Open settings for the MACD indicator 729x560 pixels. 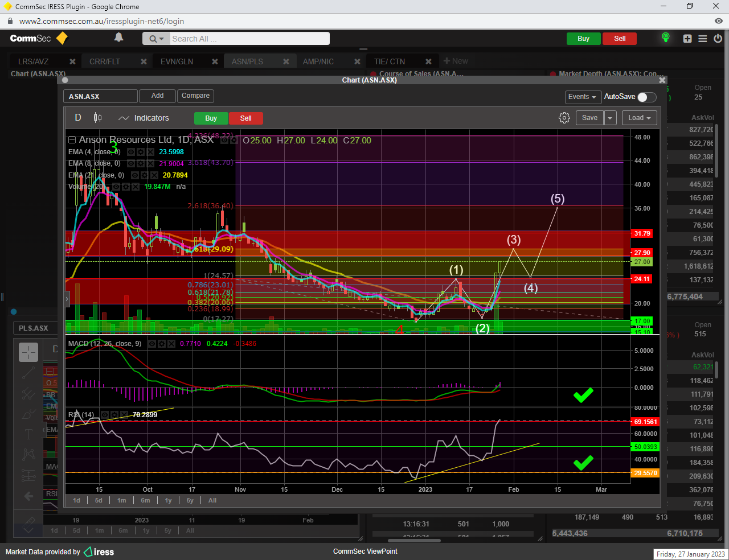(162, 344)
